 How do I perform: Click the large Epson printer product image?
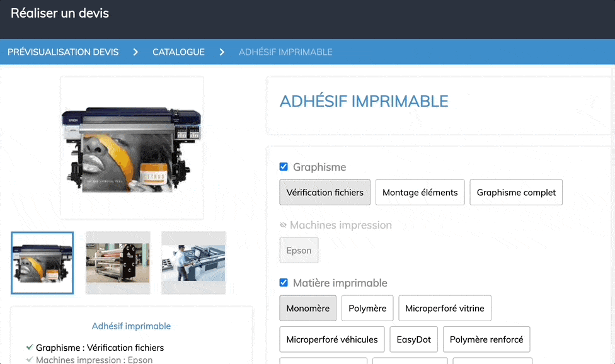(131, 149)
